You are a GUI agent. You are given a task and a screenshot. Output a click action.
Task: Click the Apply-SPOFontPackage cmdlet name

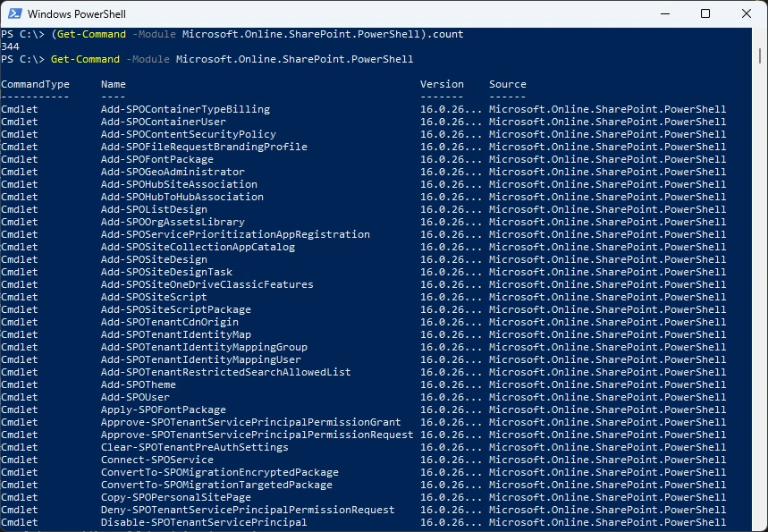coord(164,410)
